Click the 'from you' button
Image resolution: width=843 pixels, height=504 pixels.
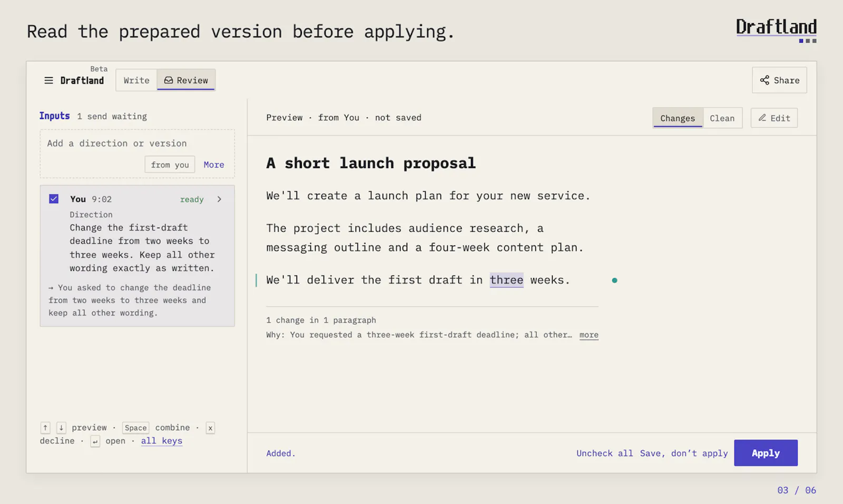tap(170, 165)
